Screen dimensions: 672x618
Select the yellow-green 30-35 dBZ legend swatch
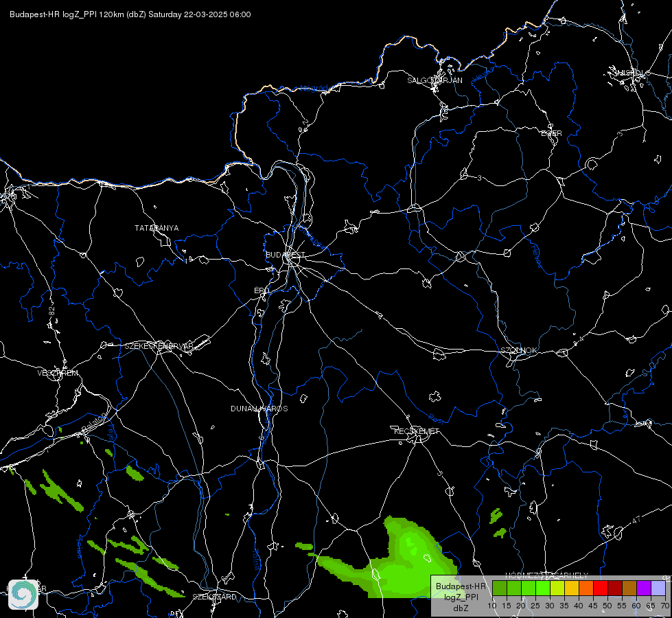pyautogui.click(x=557, y=588)
